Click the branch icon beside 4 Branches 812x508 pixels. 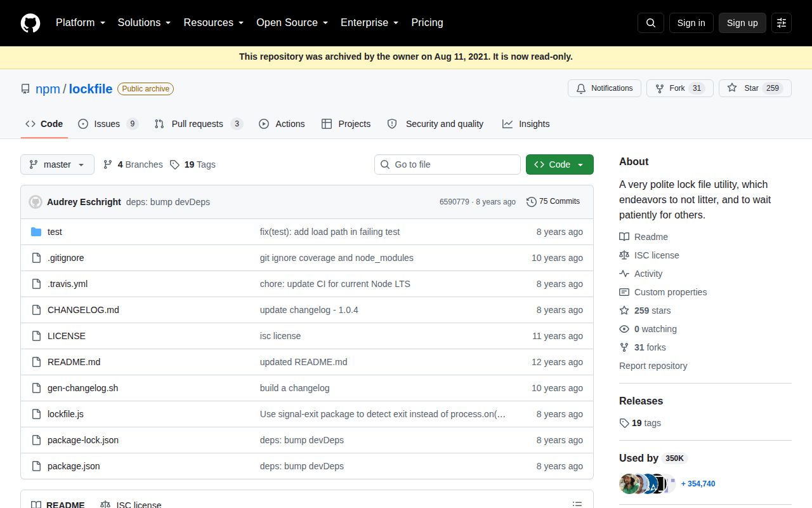(108, 164)
